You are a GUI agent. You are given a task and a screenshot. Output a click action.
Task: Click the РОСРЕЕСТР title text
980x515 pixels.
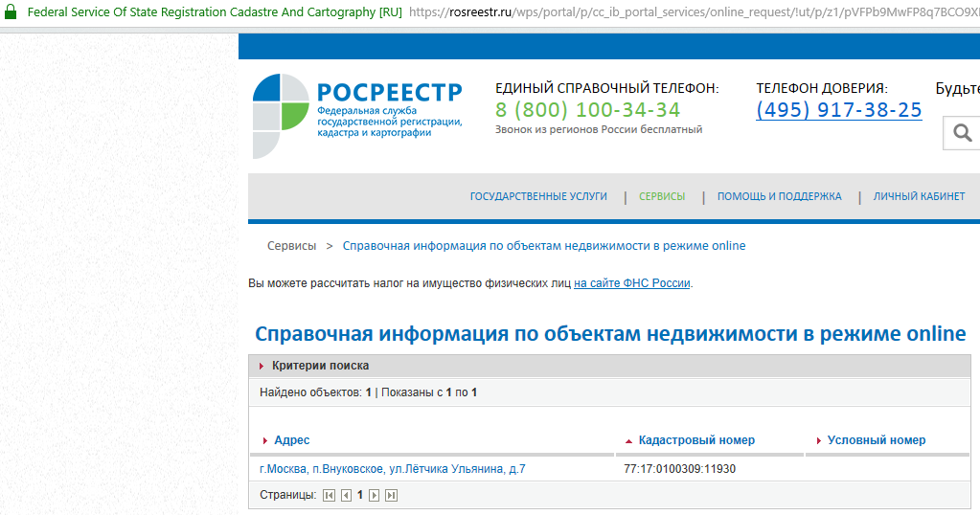click(x=389, y=93)
